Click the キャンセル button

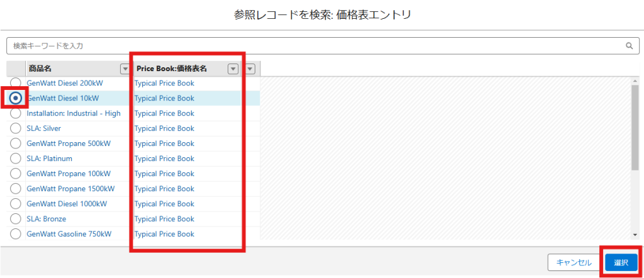(574, 262)
